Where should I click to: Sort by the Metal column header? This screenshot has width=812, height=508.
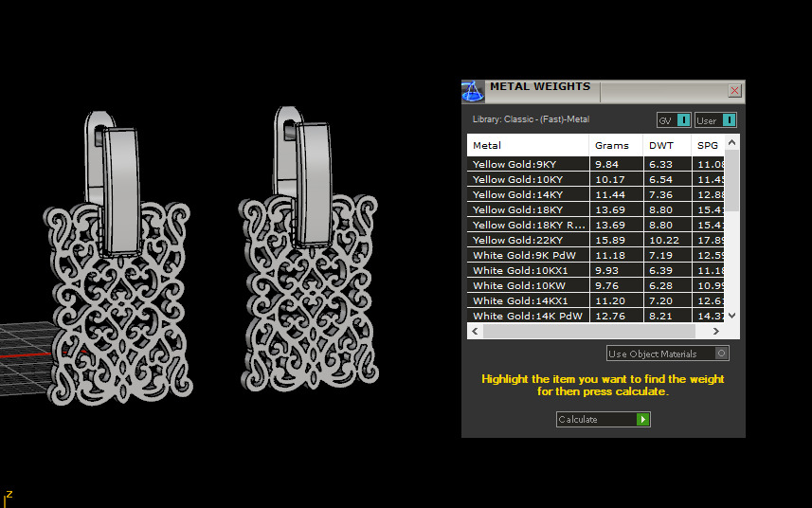pyautogui.click(x=528, y=146)
